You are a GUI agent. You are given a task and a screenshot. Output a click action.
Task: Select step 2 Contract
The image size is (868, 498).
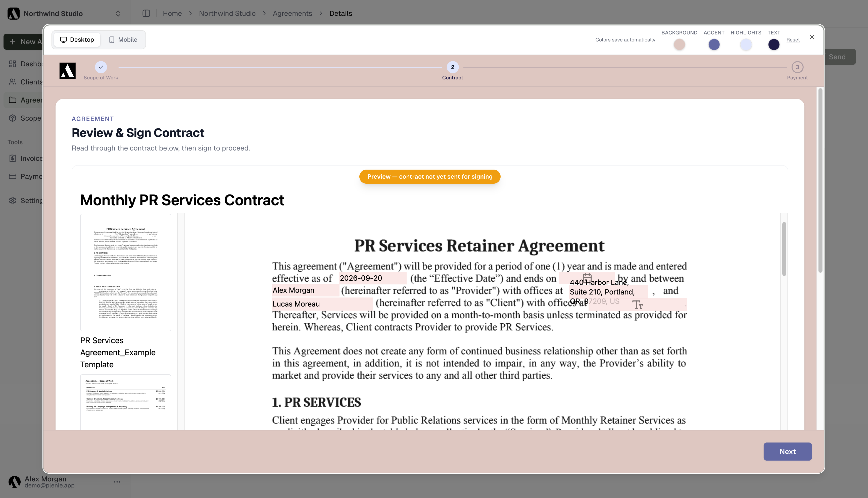click(452, 67)
